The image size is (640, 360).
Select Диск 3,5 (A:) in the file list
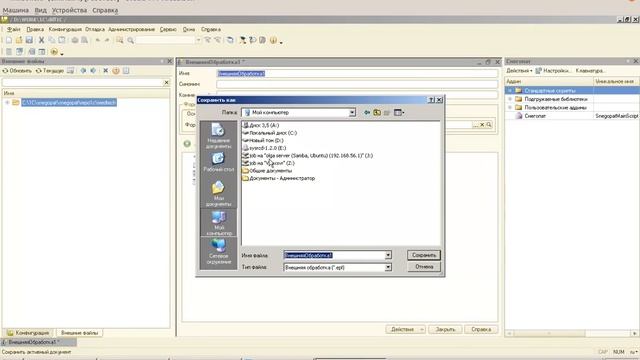261,125
